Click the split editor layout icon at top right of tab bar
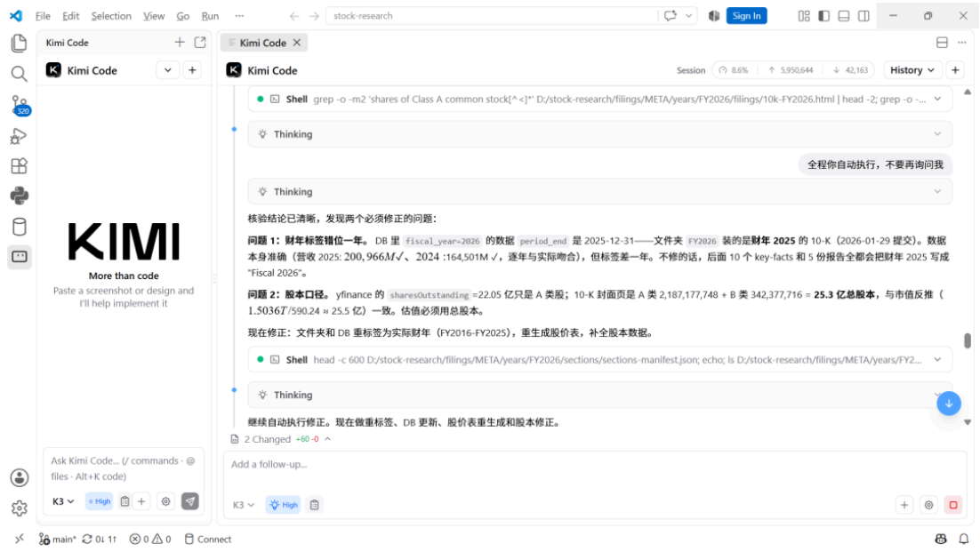The height and width of the screenshot is (552, 980). coord(942,43)
